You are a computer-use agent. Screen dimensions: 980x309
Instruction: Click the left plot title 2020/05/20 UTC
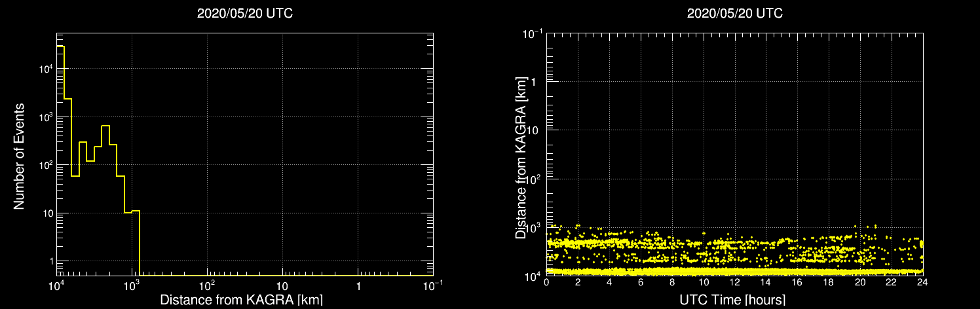(x=244, y=14)
